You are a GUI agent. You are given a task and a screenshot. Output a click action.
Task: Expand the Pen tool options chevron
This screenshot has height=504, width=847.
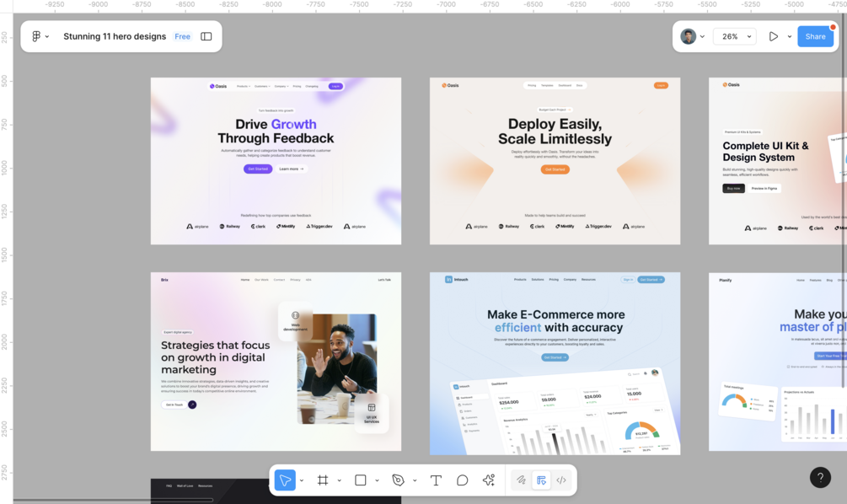click(415, 480)
